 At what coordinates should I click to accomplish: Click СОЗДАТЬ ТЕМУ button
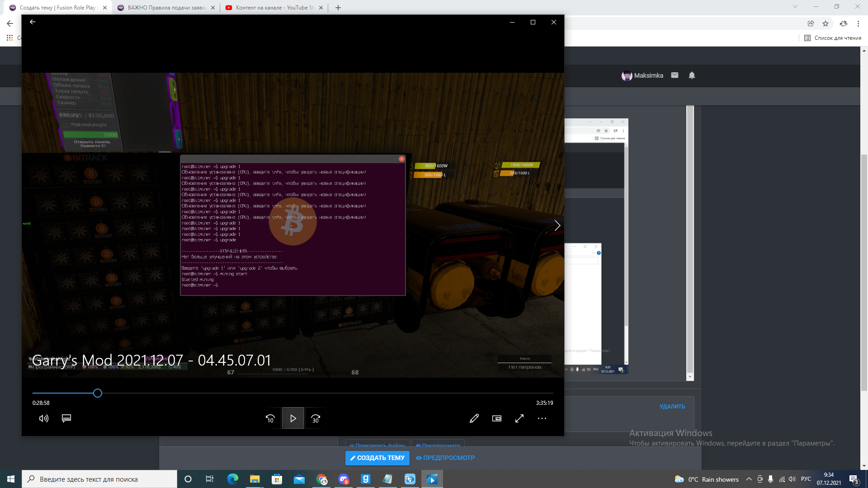[x=377, y=458]
